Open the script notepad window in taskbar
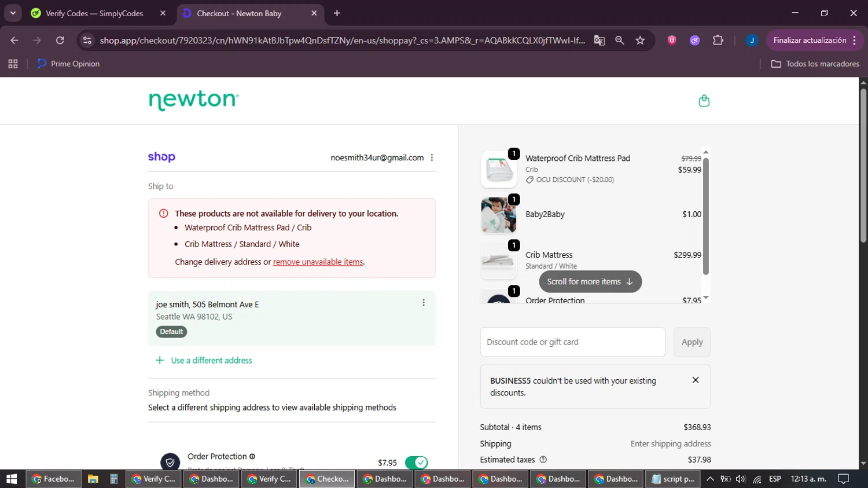This screenshot has width=868, height=488. click(x=673, y=479)
